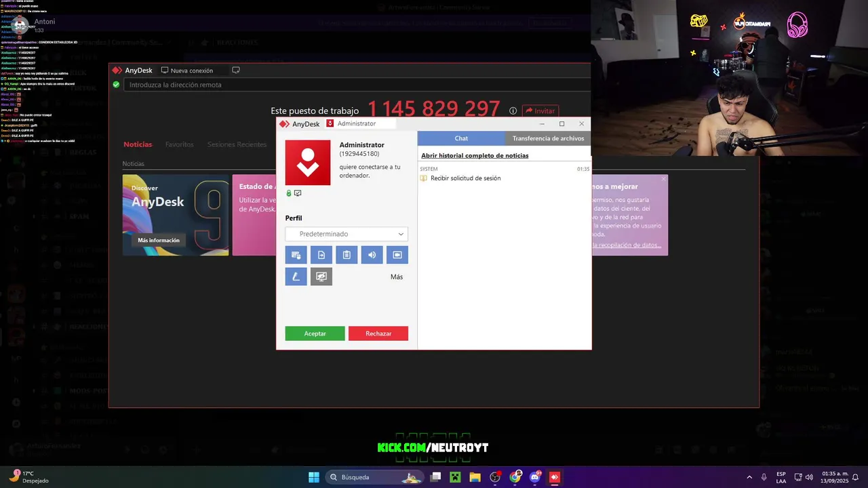The width and height of the screenshot is (868, 488).
Task: Click the Administrator red avatar image
Action: [x=308, y=163]
